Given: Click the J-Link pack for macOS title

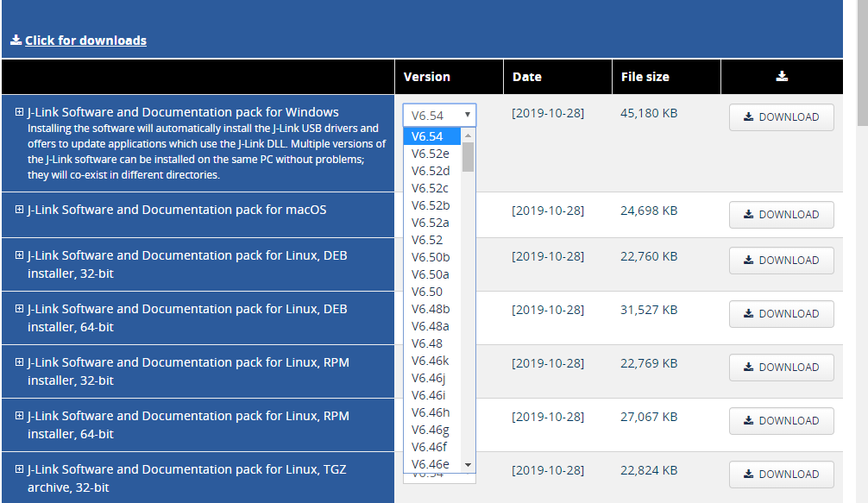Looking at the screenshot, I should [x=177, y=209].
